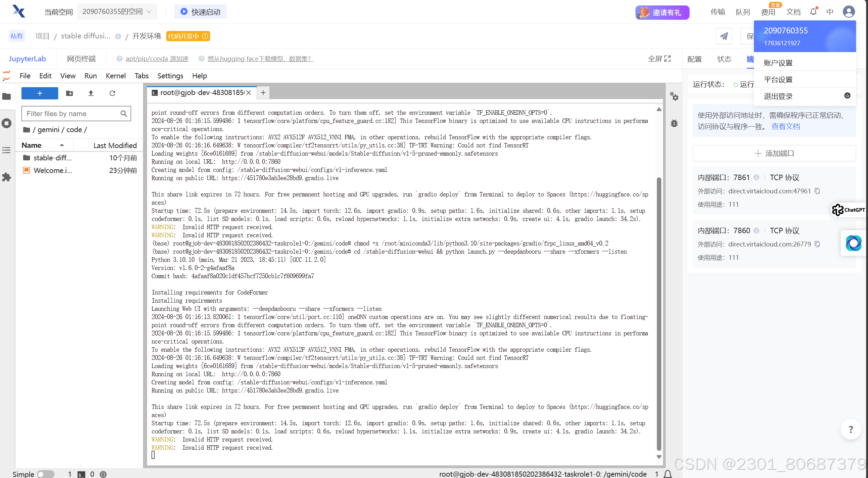Open the extension manager puzzle icon
Image resolution: width=868 pixels, height=478 pixels.
[x=6, y=177]
